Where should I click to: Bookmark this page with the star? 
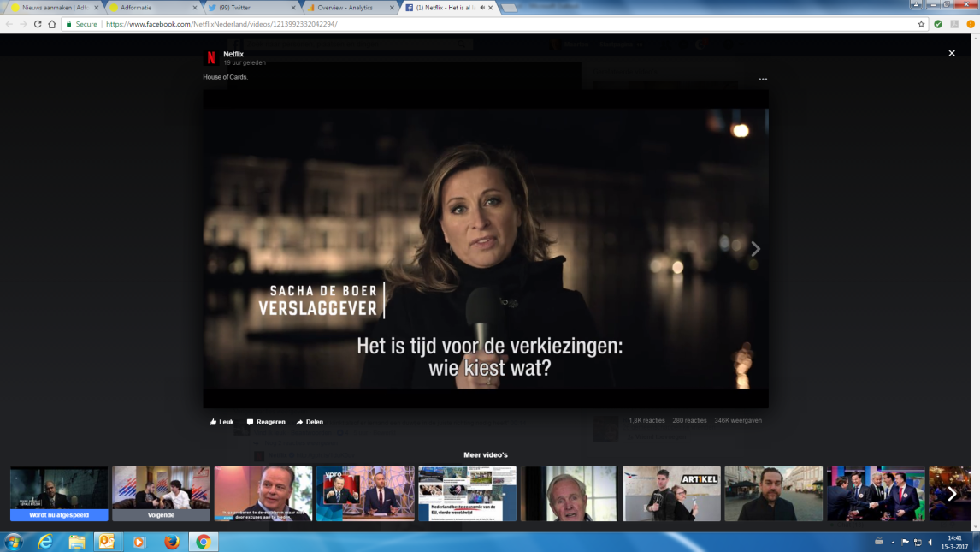[921, 24]
